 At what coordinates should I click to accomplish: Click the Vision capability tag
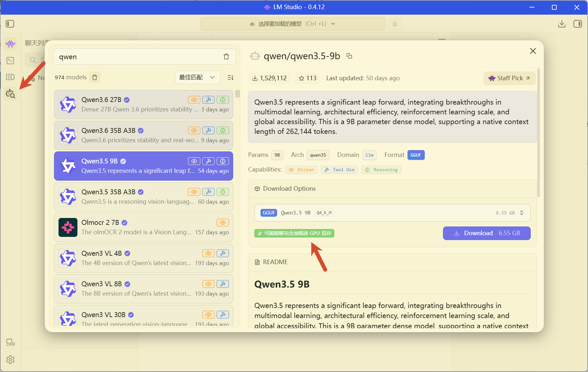coord(301,170)
